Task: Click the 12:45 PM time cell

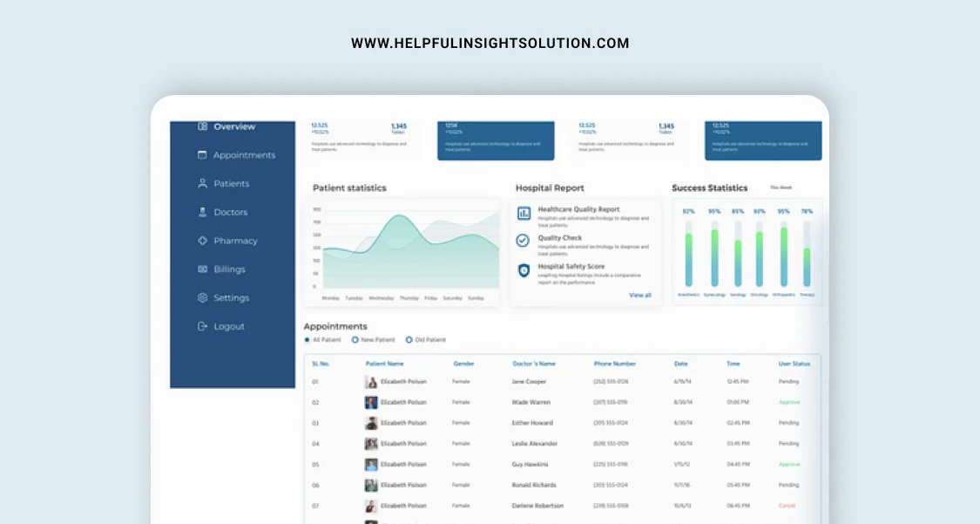Action: point(738,381)
